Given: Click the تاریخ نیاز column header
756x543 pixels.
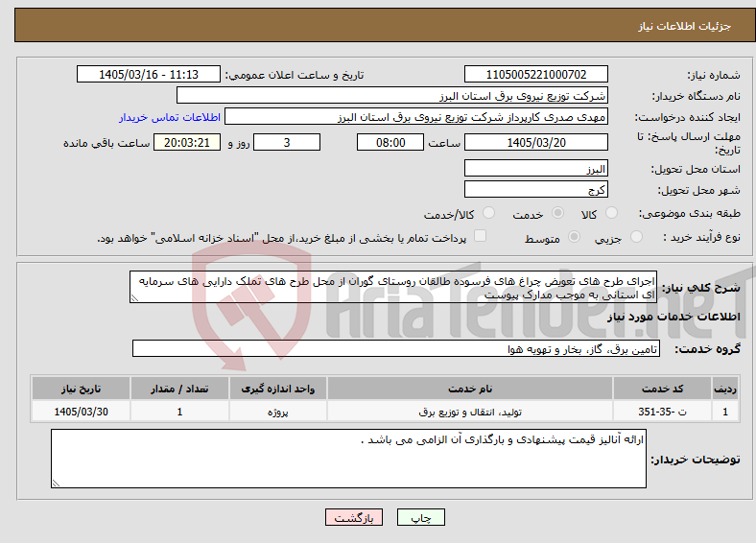Looking at the screenshot, I should [x=81, y=389].
